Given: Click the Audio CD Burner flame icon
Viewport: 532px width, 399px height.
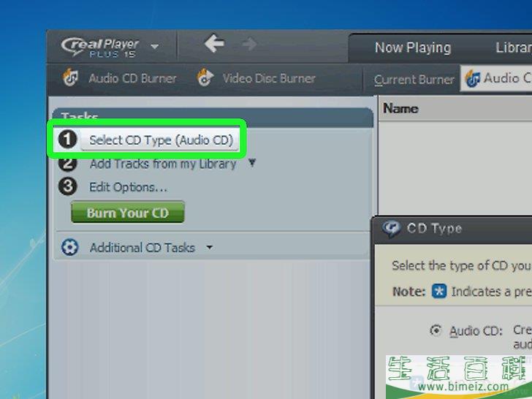Looking at the screenshot, I should (70, 77).
